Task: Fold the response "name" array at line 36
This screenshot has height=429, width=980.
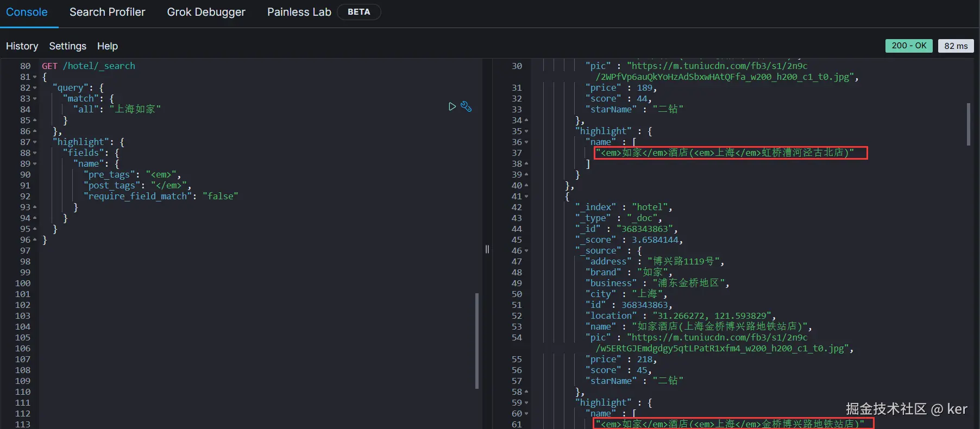Action: pos(526,142)
